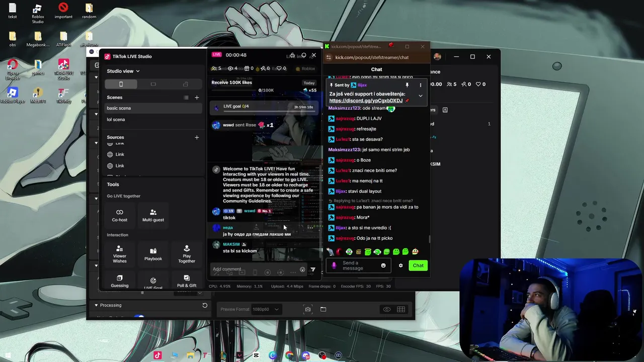Viewport: 644px width, 362px height.
Task: Open Opera Browser desktop shortcut
Action: click(x=13, y=70)
